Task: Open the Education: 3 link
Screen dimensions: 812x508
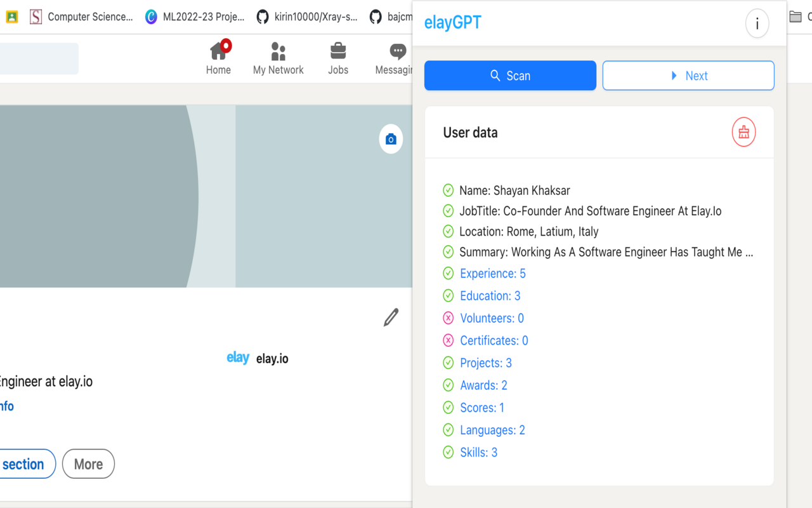Action: pyautogui.click(x=490, y=296)
